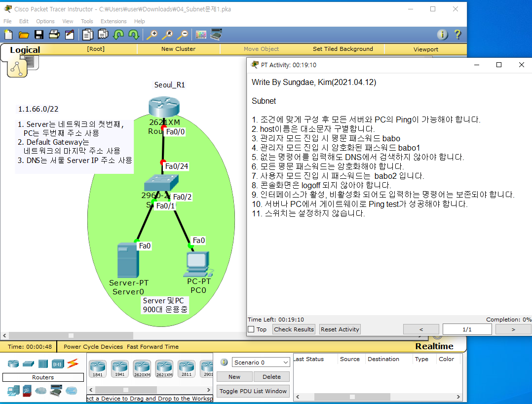Pick the 2811 router model
The height and width of the screenshot is (404, 532).
tap(186, 369)
